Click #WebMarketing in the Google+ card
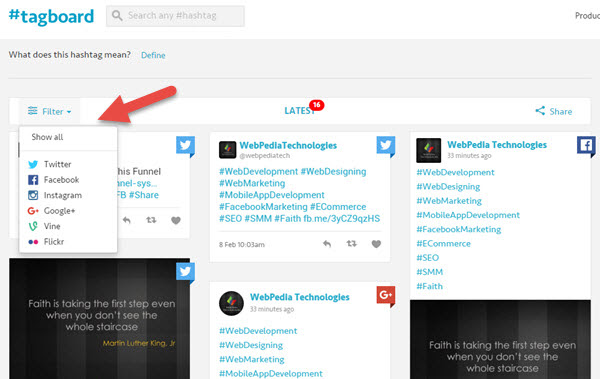This screenshot has height=379, width=600. (252, 359)
